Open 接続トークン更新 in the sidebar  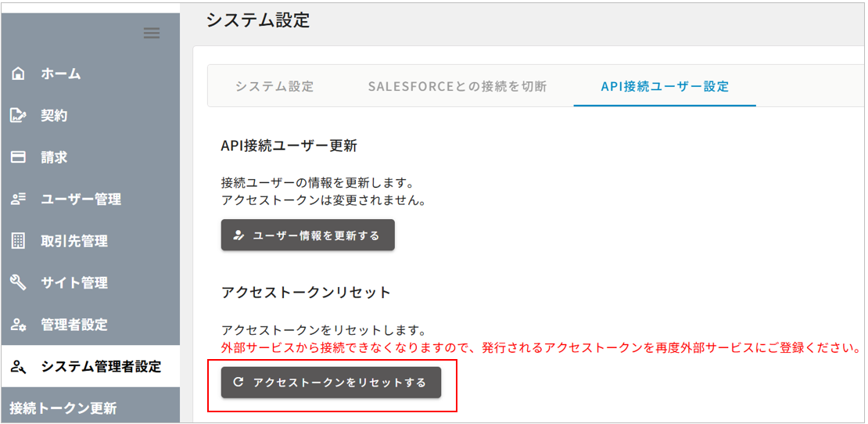[x=63, y=408]
